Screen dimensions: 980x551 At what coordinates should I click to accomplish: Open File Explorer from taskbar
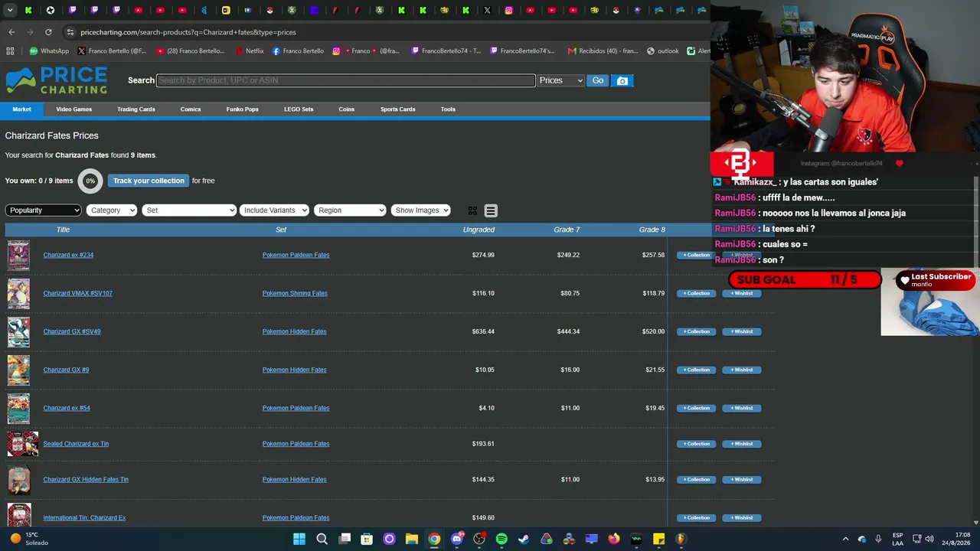tap(412, 539)
